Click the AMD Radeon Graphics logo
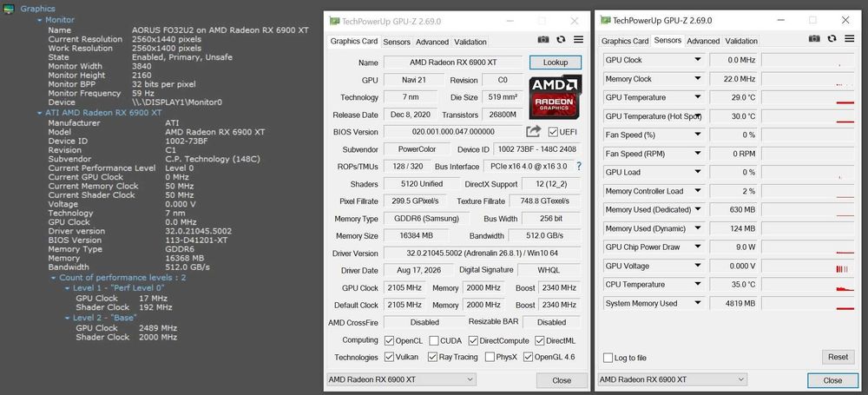 [x=556, y=97]
